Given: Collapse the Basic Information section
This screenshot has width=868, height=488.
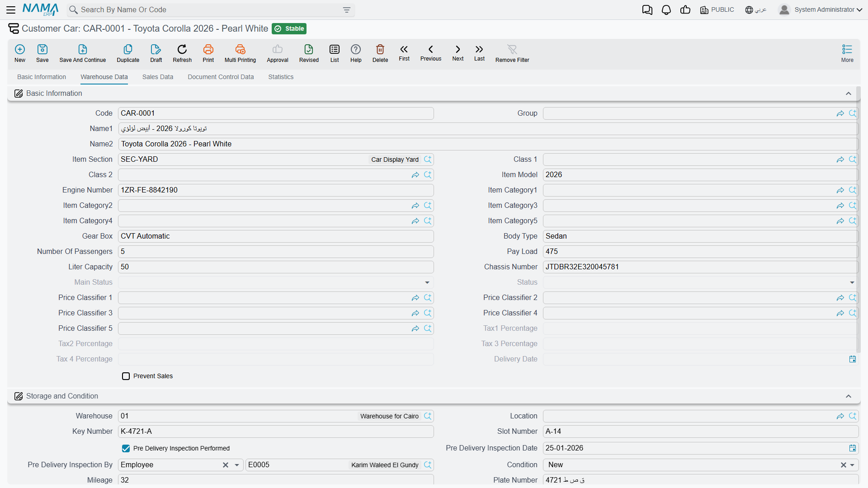Looking at the screenshot, I should click(x=849, y=94).
